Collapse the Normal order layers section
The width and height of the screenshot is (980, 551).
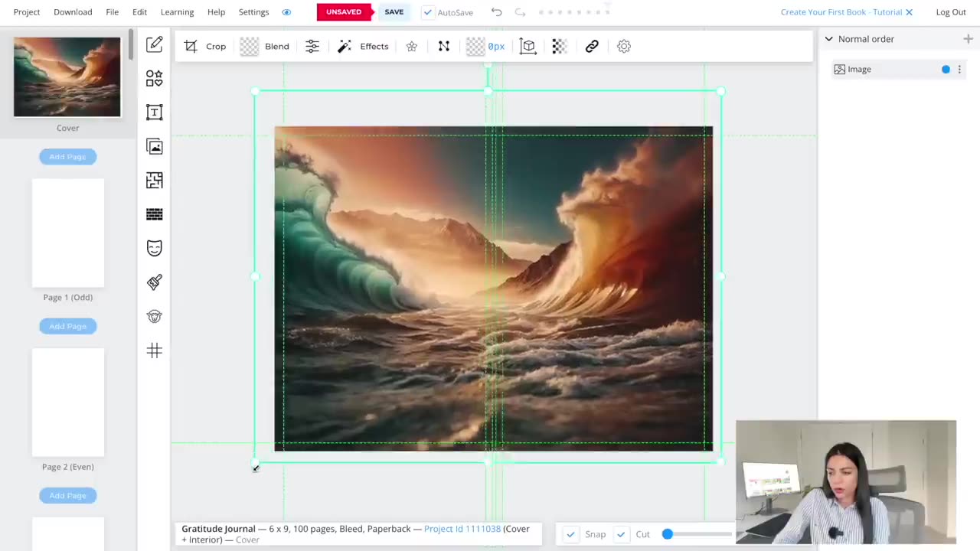click(x=828, y=39)
